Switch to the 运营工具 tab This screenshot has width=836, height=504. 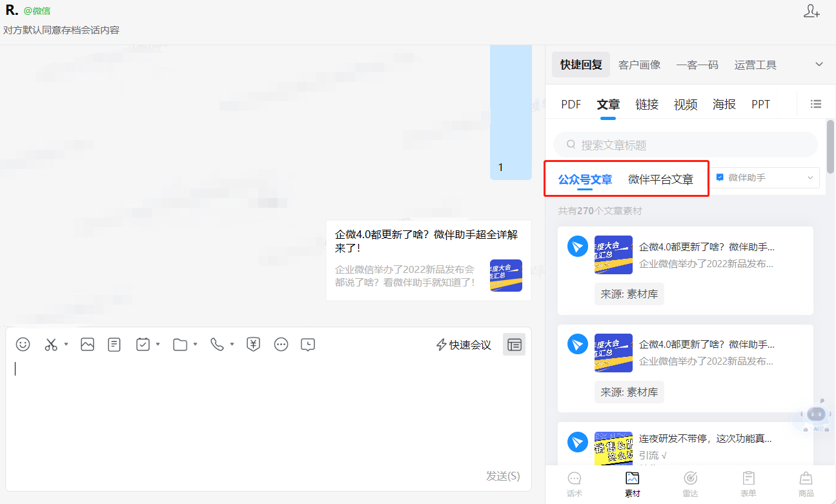[755, 65]
